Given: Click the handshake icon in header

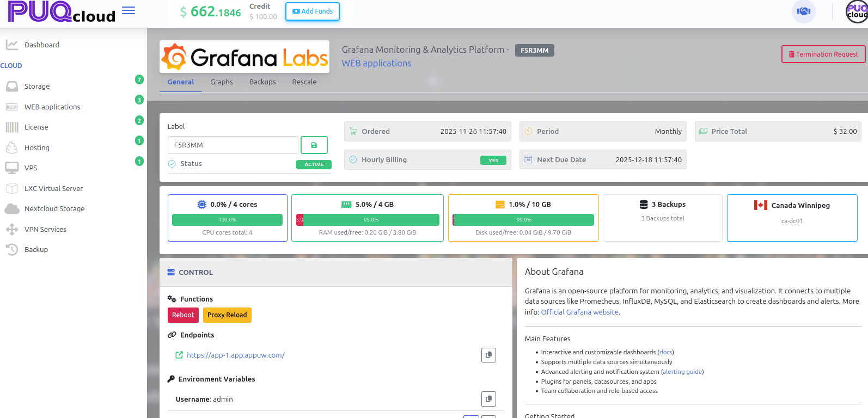Looking at the screenshot, I should tap(803, 11).
